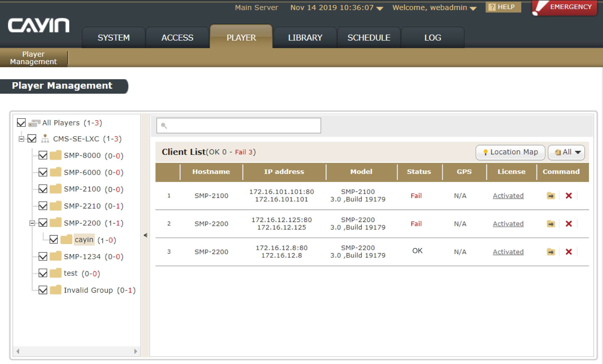Uncheck the cayin subgroup checkbox
The height and width of the screenshot is (364, 603).
[54, 240]
